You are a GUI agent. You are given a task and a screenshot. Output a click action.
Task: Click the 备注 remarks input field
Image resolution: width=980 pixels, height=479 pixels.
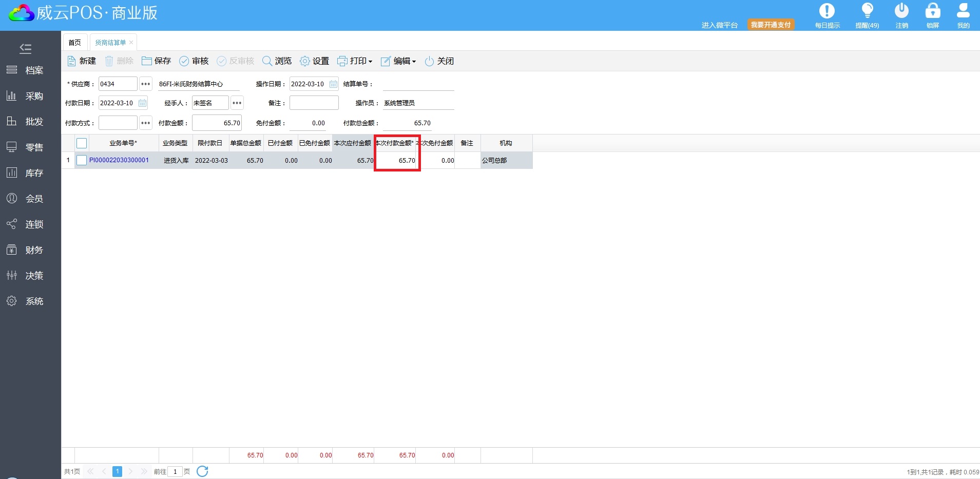tap(314, 103)
